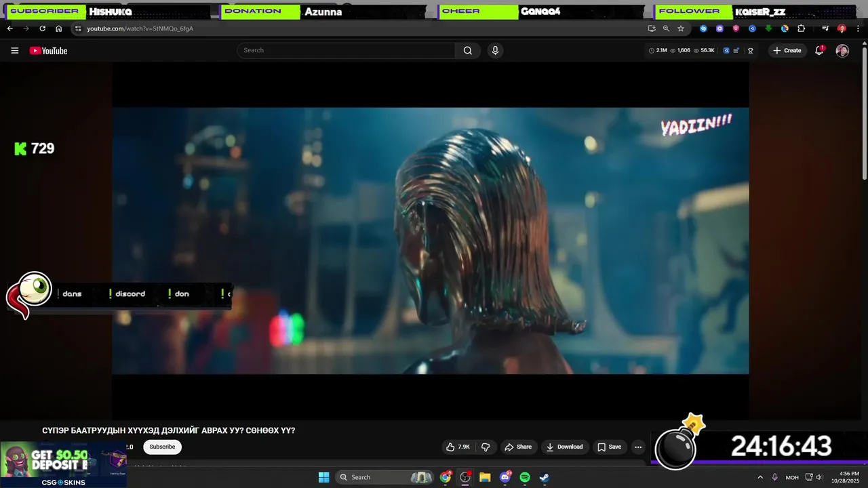Open more actions three-dot menu under video
This screenshot has width=868, height=488.
[x=638, y=447]
